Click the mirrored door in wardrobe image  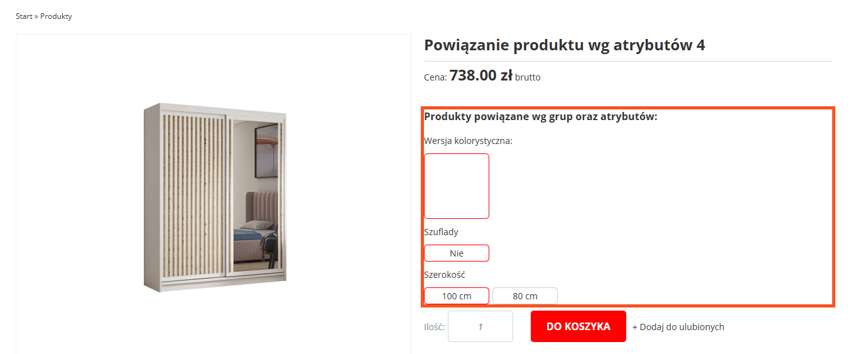pyautogui.click(x=254, y=196)
